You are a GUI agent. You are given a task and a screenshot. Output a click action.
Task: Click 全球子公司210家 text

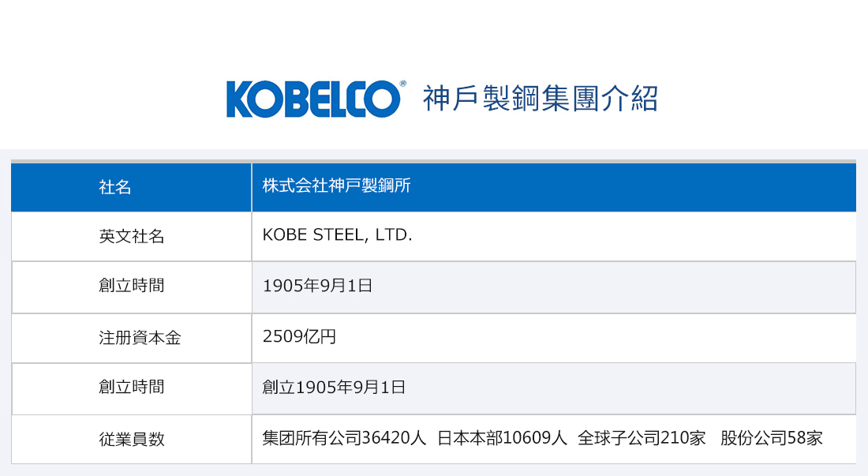click(x=642, y=438)
